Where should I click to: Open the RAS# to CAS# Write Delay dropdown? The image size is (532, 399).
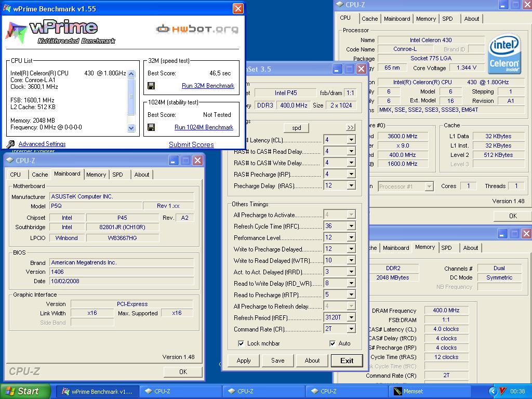351,163
